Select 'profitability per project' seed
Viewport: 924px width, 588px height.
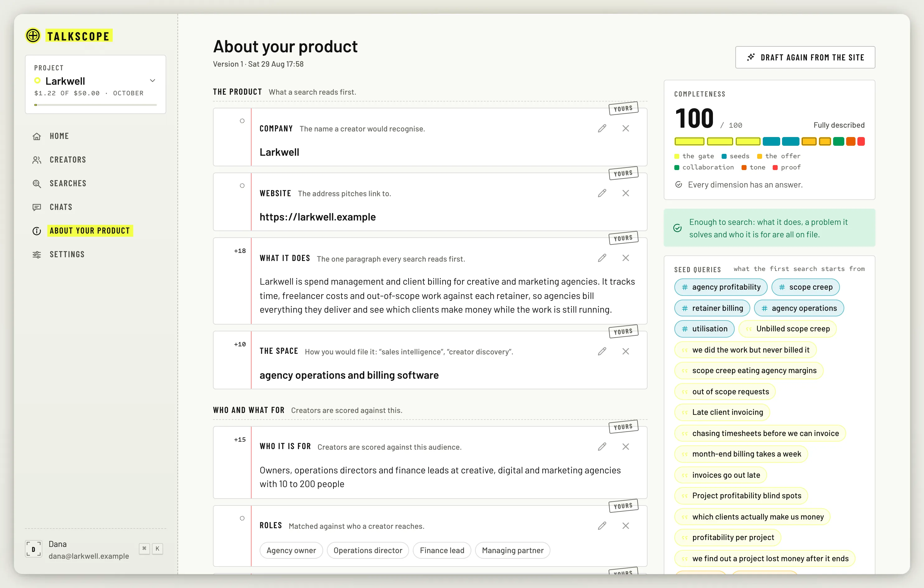[728, 538]
